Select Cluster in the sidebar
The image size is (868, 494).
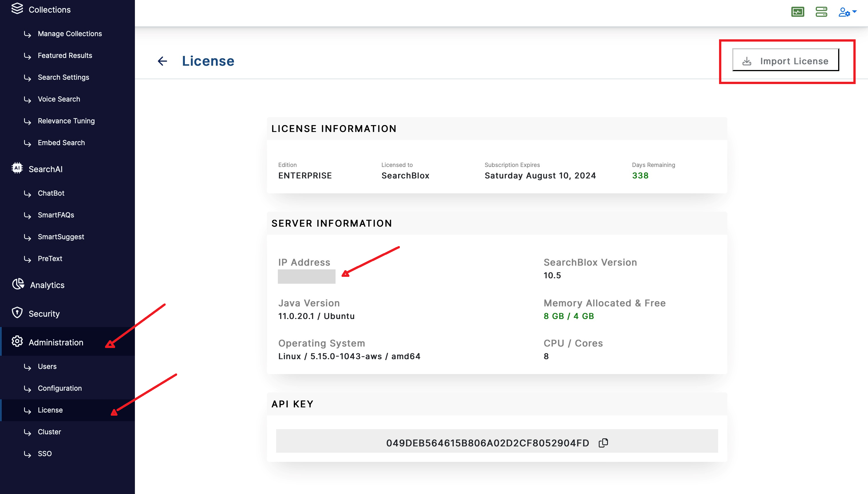(x=49, y=432)
